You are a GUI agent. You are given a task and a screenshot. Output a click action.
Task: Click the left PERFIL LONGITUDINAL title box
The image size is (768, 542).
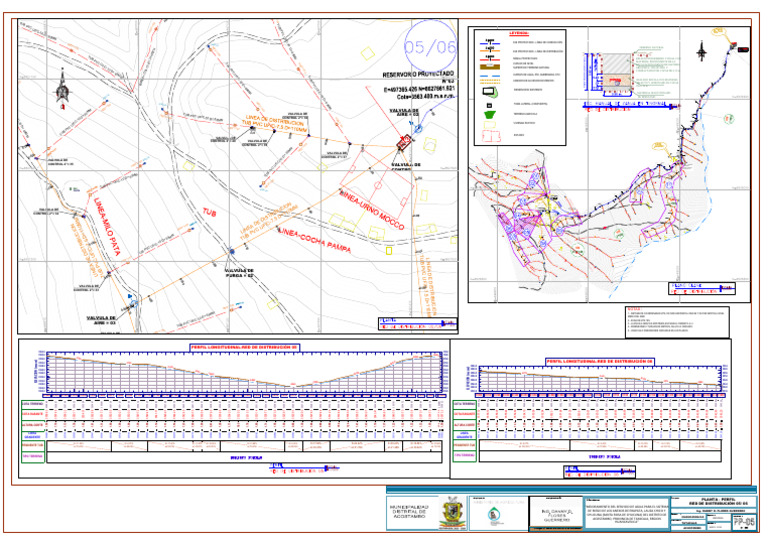pos(244,347)
